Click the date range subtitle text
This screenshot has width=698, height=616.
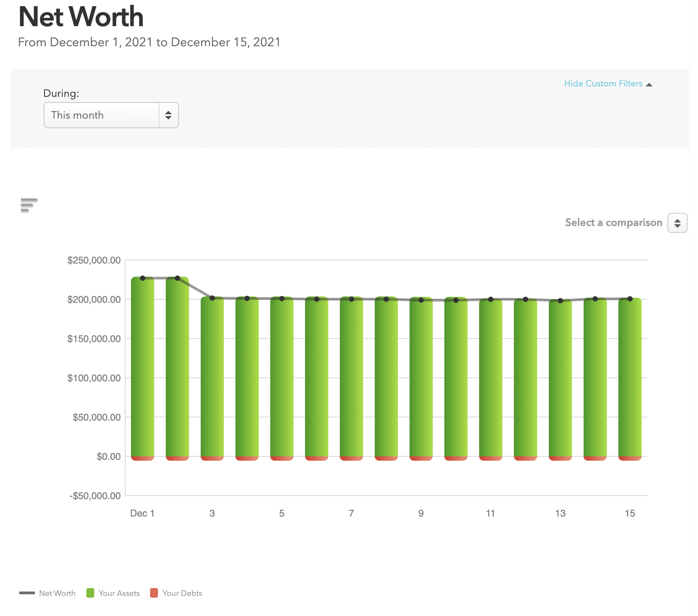[x=149, y=42]
